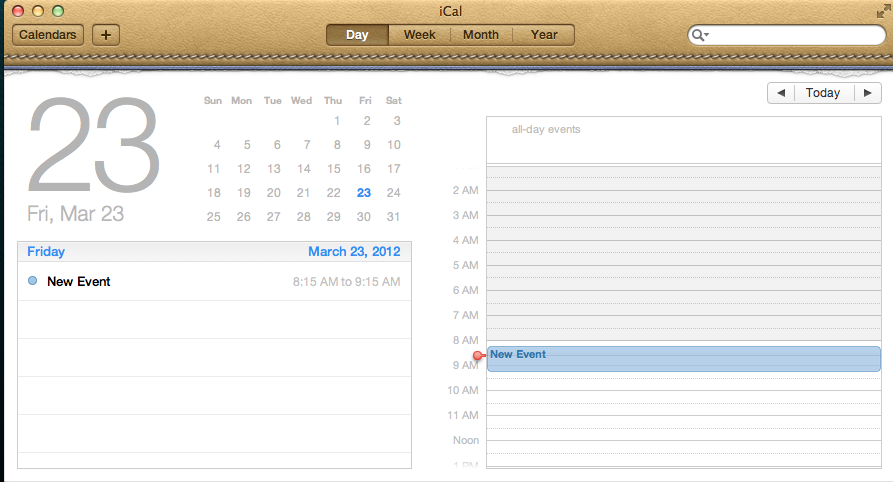Select March 23 in mini calendar
The image size is (893, 482).
click(364, 193)
